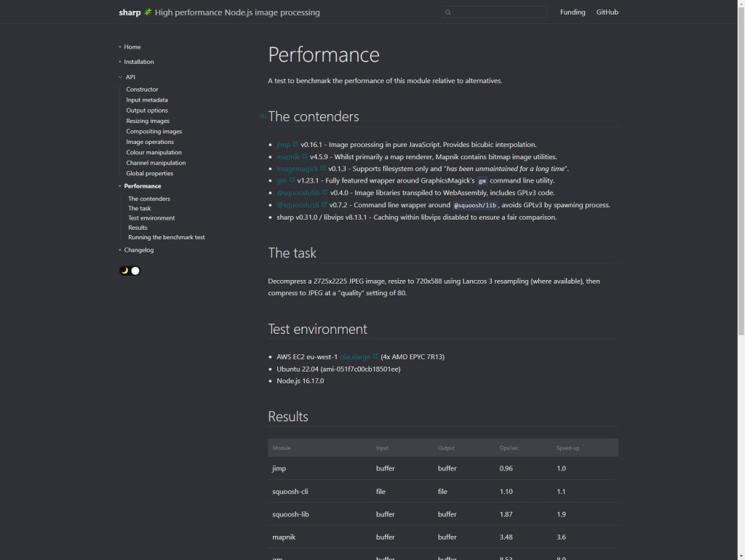
Task: Open the GitHub item in the top bar
Action: tap(607, 12)
